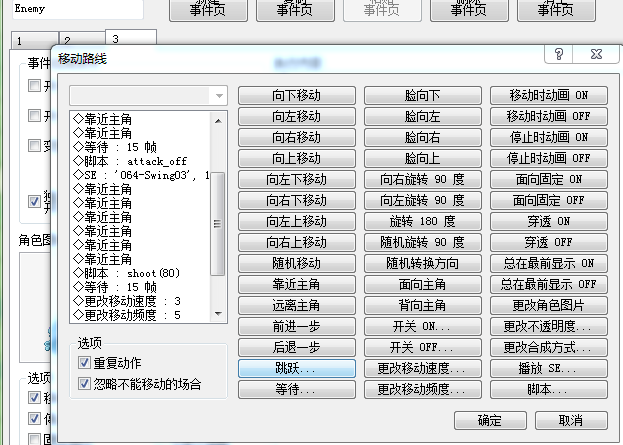Confirm with the 确定 button
This screenshot has width=623, height=445.
pos(490,420)
